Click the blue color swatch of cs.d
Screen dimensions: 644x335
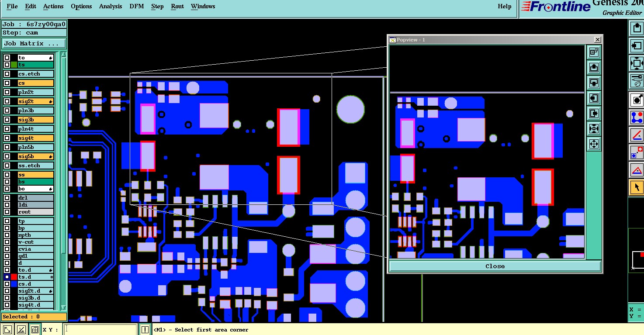coord(14,284)
